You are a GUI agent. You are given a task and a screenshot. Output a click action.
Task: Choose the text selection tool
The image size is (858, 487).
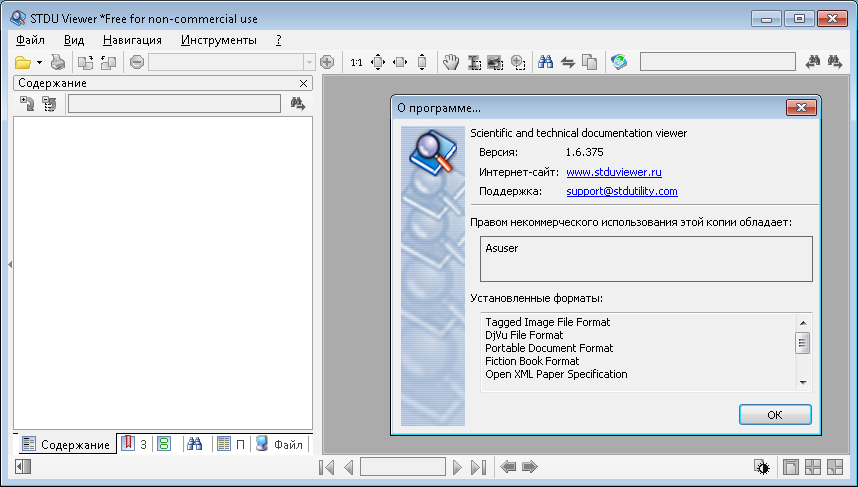tap(474, 62)
